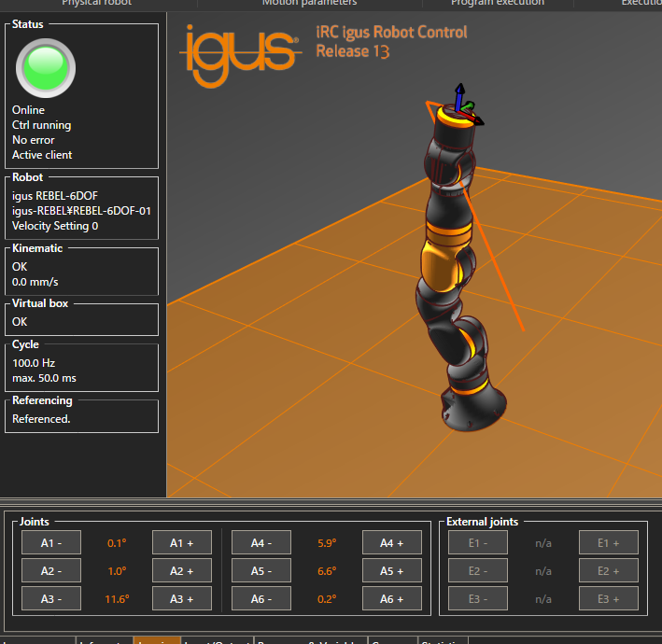Jog joint A4 in positive direction
This screenshot has height=644, width=662.
(x=391, y=542)
